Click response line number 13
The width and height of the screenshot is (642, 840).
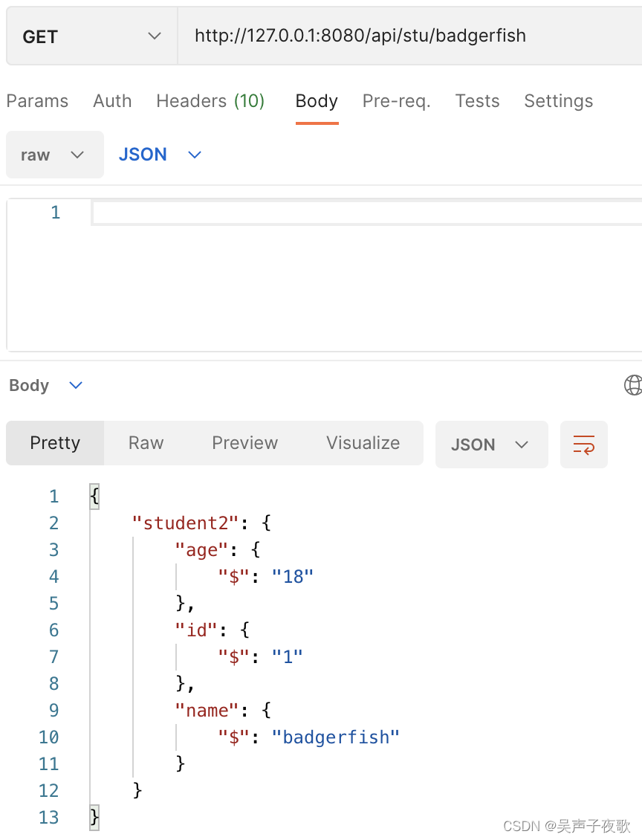[x=49, y=818]
